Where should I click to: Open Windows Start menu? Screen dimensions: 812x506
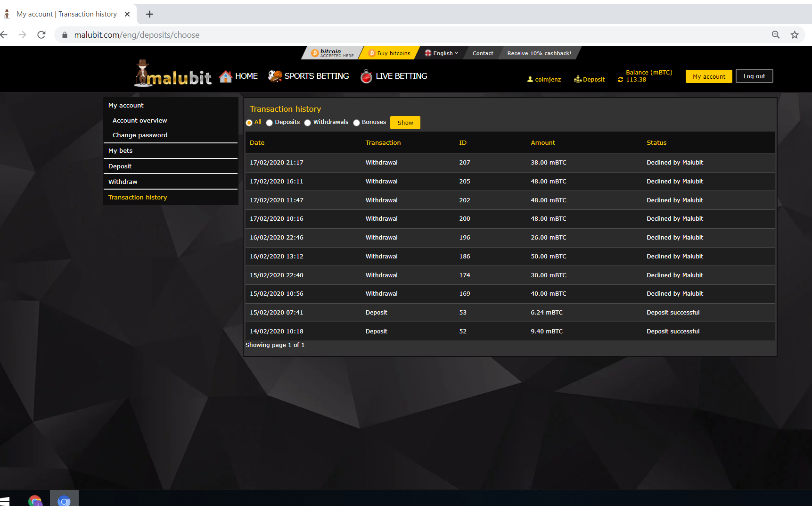tap(5, 501)
